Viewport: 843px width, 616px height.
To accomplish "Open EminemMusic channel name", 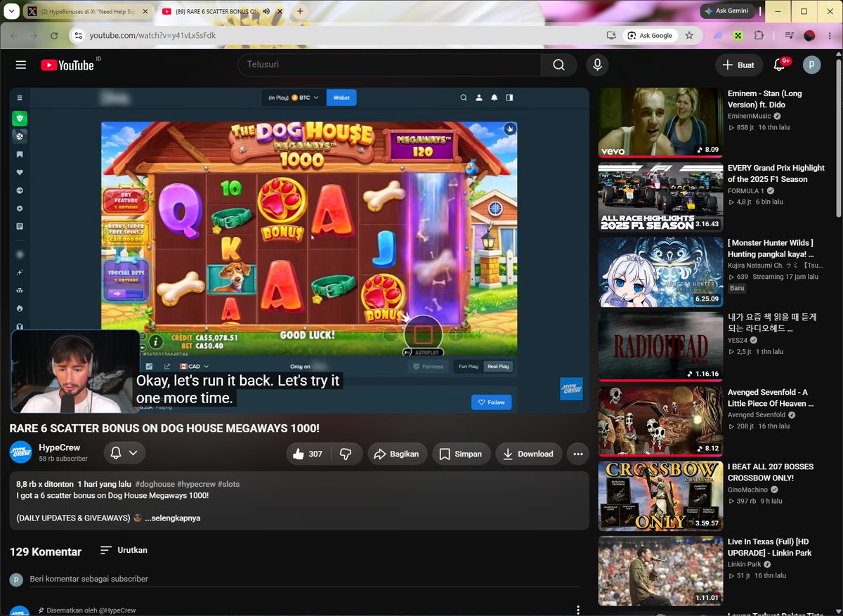I will [x=749, y=116].
